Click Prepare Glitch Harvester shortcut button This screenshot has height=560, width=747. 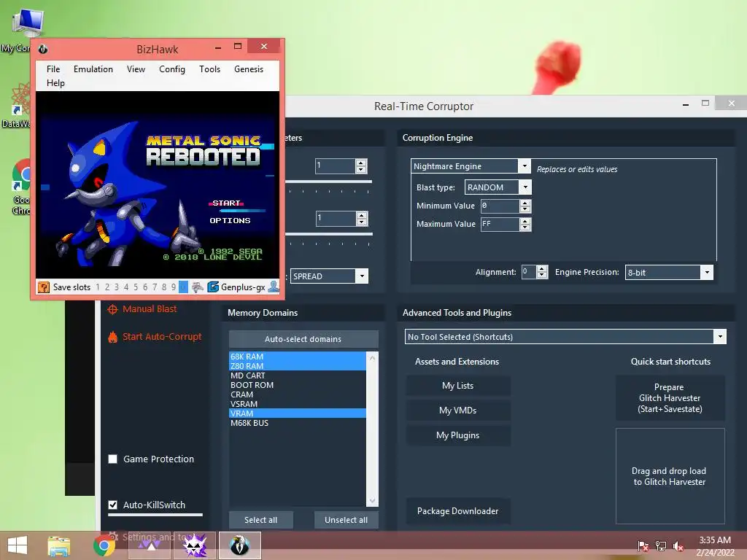(670, 398)
